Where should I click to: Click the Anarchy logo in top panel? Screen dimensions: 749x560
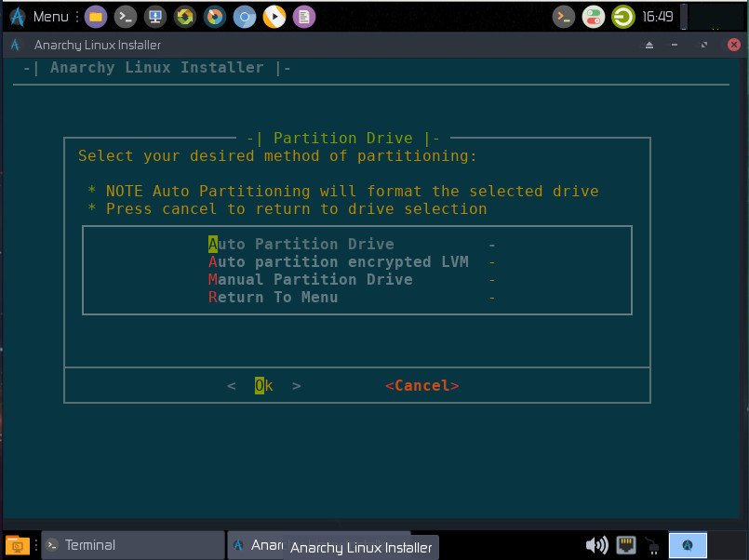(x=17, y=17)
